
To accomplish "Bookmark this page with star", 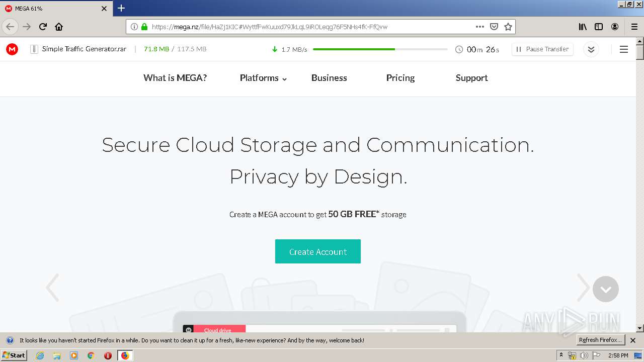I will point(508,27).
